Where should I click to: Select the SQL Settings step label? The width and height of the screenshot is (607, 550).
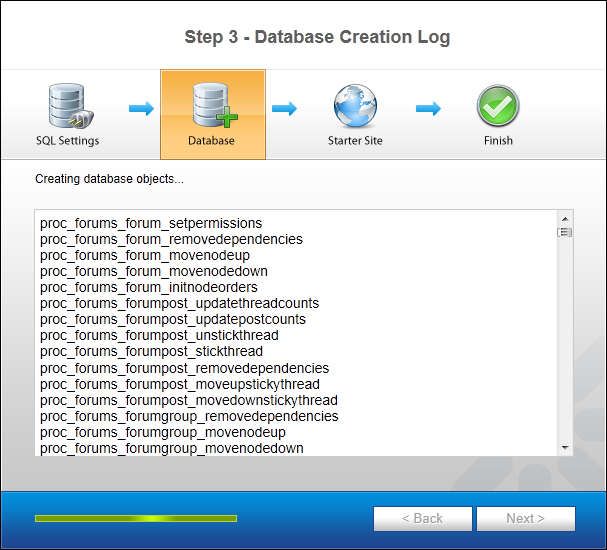(x=67, y=140)
